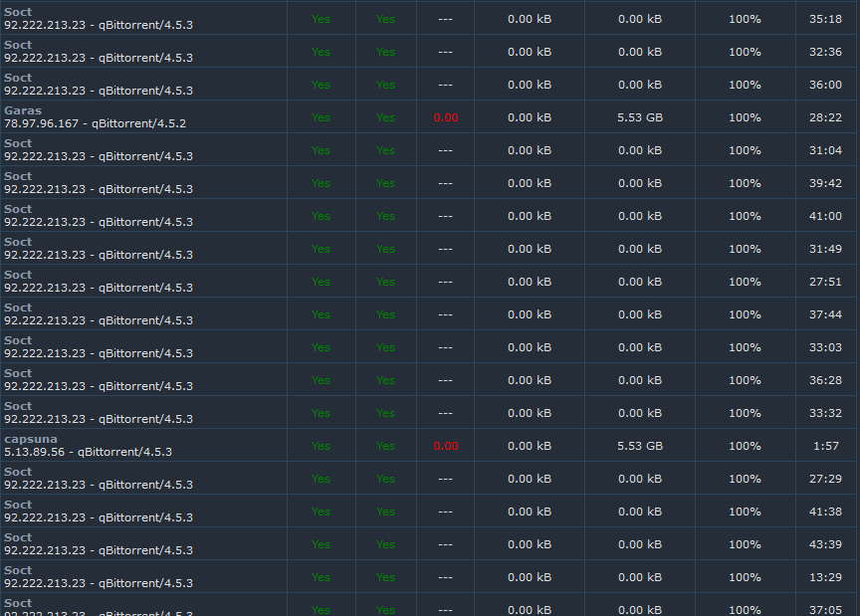Click the 35:18 time cell
The image size is (860, 616).
tap(825, 19)
